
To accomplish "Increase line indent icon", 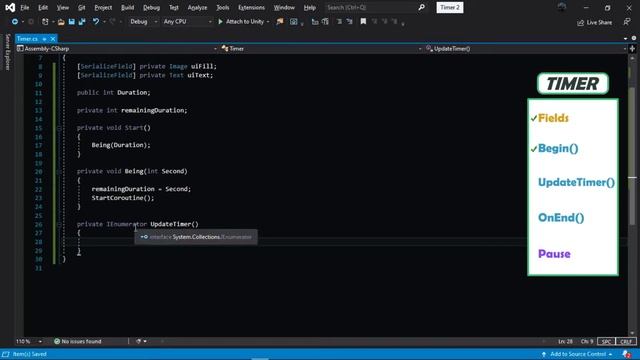I will [349, 22].
